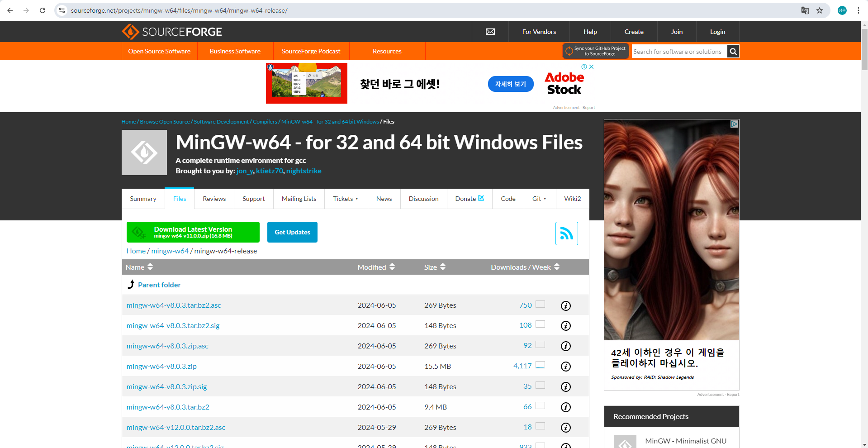
Task: Show info for mingw-w64-v8.0.3.tar.bz2.sig
Action: coord(566,326)
